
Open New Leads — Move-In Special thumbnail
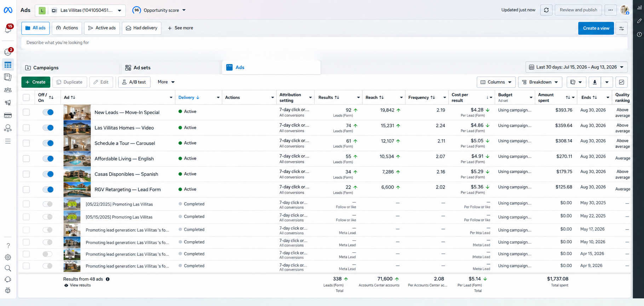[77, 112]
